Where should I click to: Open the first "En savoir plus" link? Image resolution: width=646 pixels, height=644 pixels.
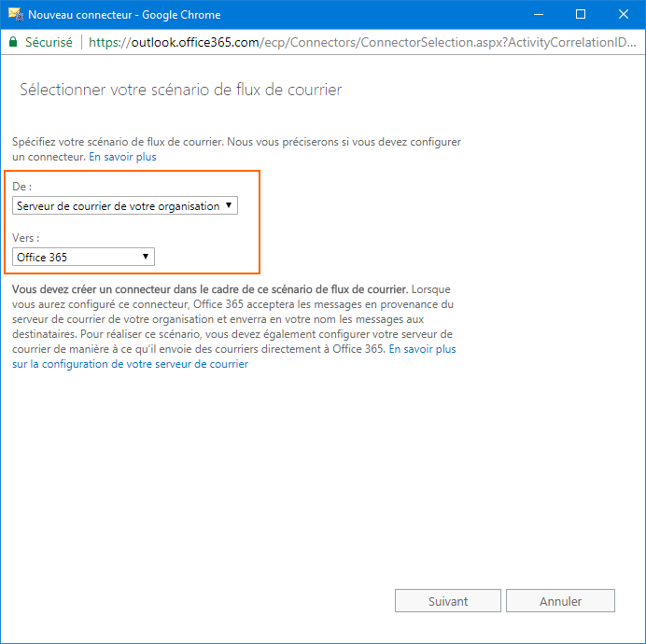tap(122, 157)
